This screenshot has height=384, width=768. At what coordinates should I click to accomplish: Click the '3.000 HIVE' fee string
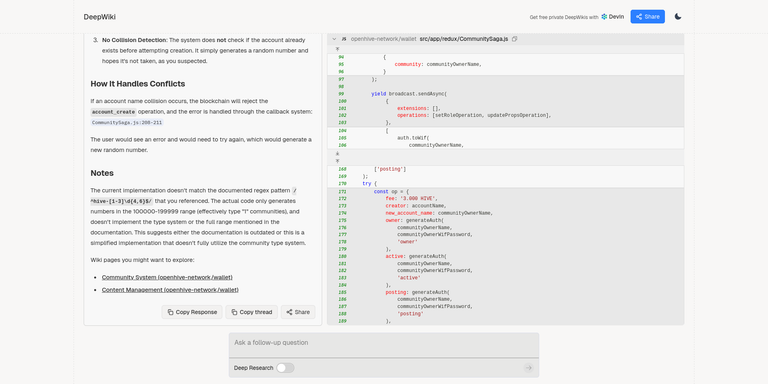(419, 199)
